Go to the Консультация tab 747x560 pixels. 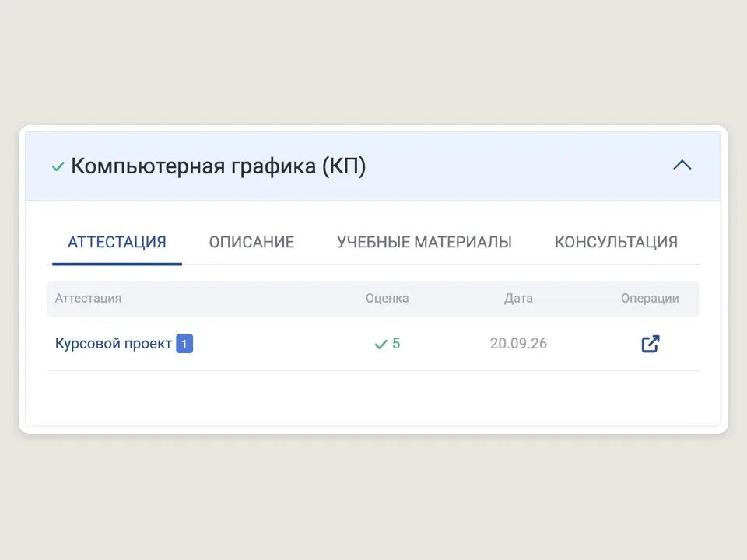pyautogui.click(x=616, y=243)
